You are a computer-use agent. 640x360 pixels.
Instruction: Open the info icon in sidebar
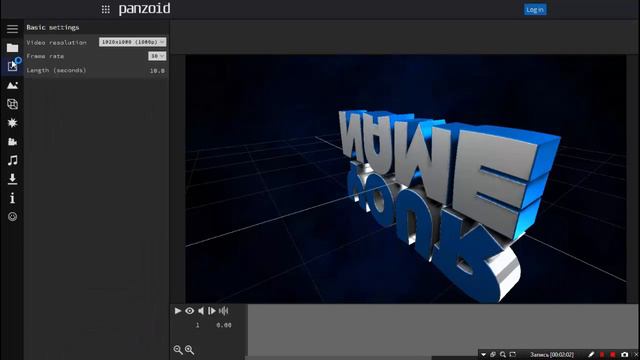coord(12,198)
